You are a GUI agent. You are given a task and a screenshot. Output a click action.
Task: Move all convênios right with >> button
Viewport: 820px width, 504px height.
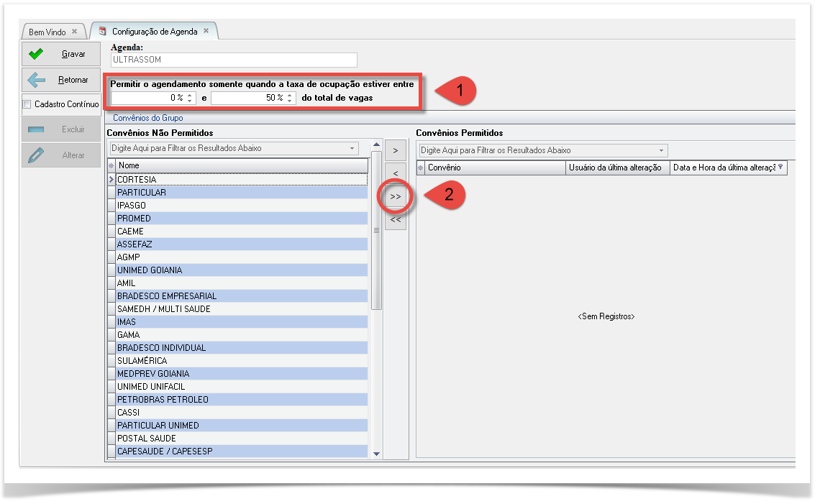(396, 196)
